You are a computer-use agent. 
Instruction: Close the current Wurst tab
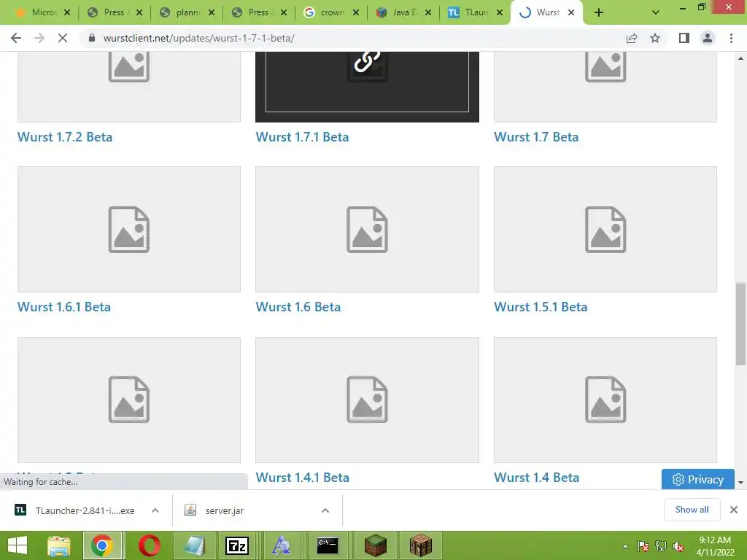click(570, 13)
